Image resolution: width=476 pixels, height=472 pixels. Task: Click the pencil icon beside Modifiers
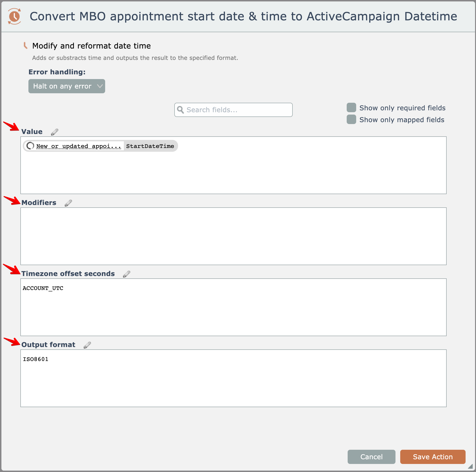point(68,203)
